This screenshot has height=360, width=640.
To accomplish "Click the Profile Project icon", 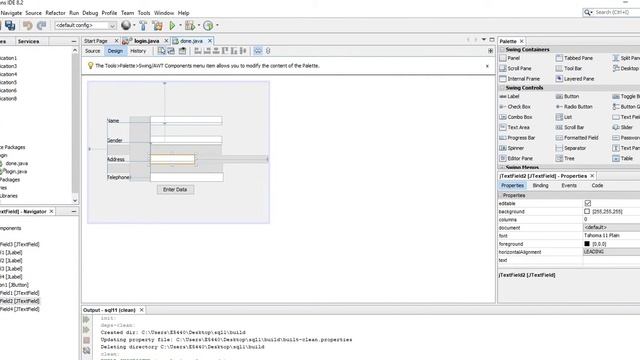I will pos(208,25).
